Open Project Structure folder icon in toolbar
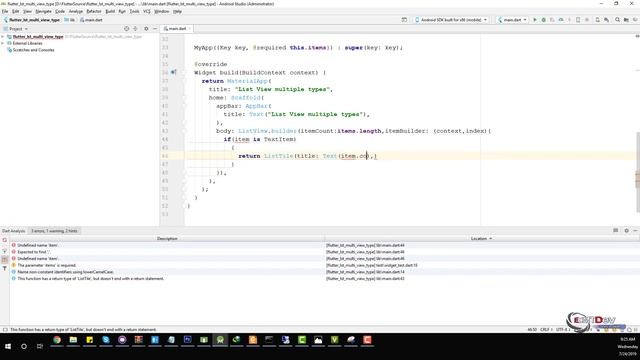 point(626,20)
